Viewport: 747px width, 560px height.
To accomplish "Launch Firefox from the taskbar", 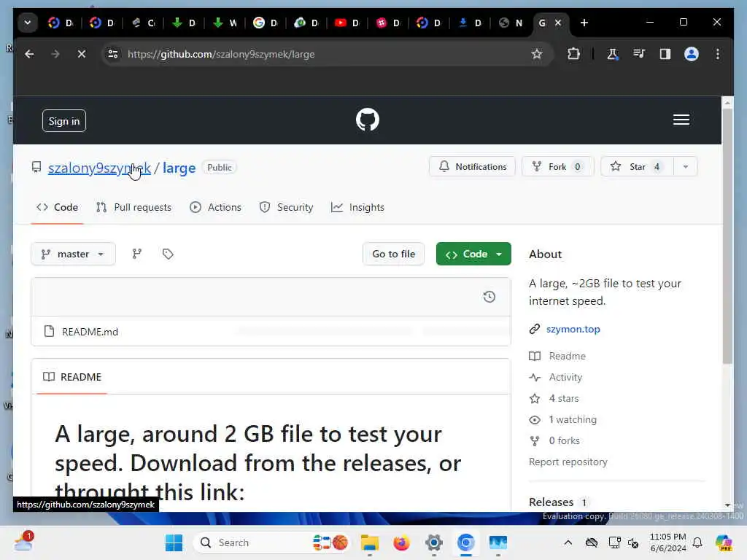I will click(x=402, y=542).
